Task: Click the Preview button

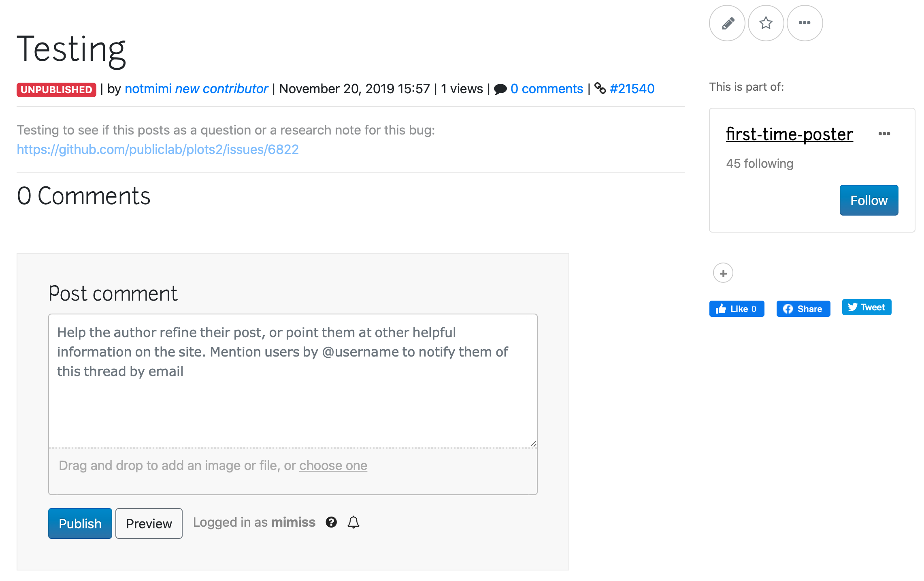Action: [x=149, y=523]
